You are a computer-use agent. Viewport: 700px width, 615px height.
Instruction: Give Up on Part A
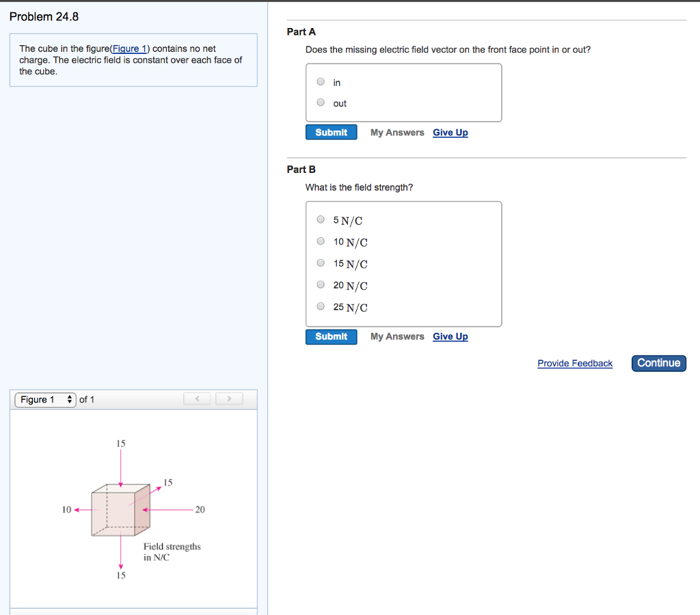[450, 132]
